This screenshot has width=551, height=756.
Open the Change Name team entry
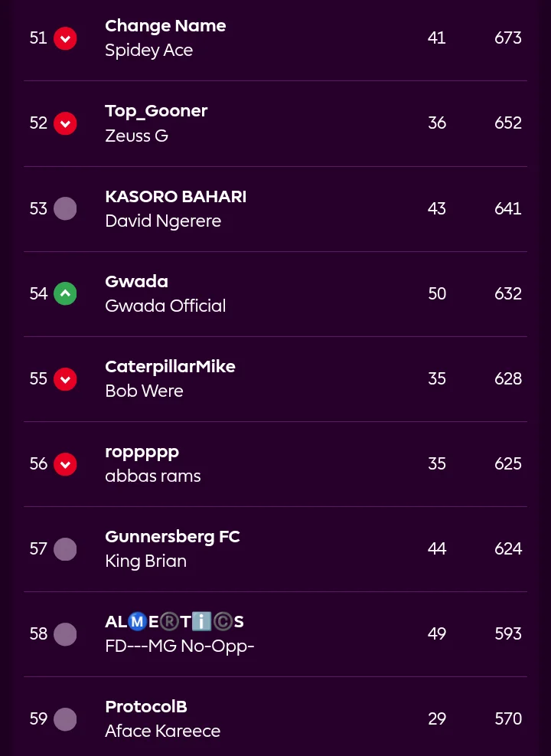coord(165,26)
